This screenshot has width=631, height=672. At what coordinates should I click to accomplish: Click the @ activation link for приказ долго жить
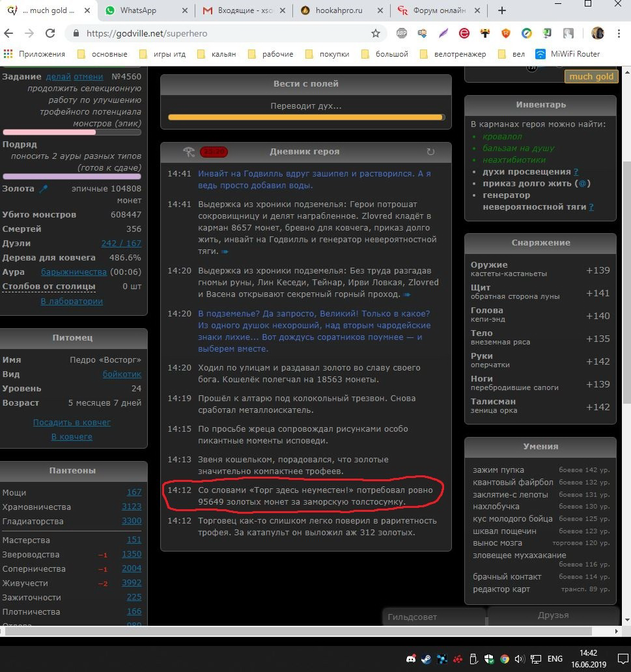[584, 184]
